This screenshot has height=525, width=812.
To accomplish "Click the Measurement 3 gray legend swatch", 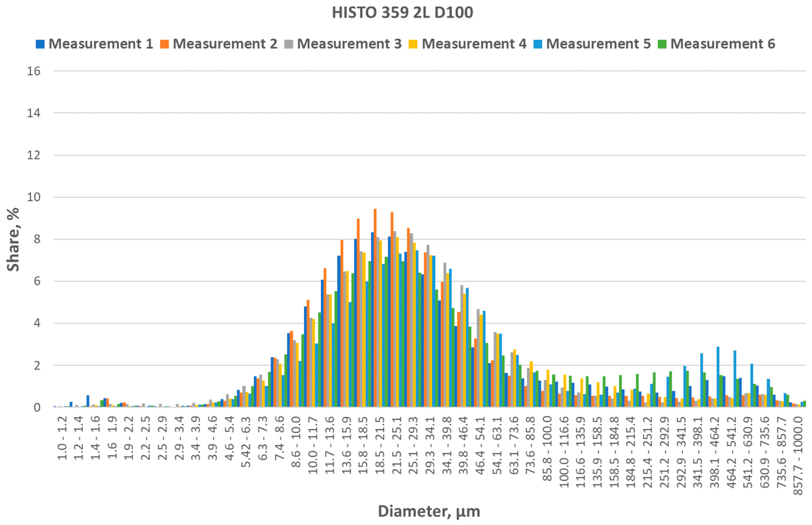I will pyautogui.click(x=289, y=44).
